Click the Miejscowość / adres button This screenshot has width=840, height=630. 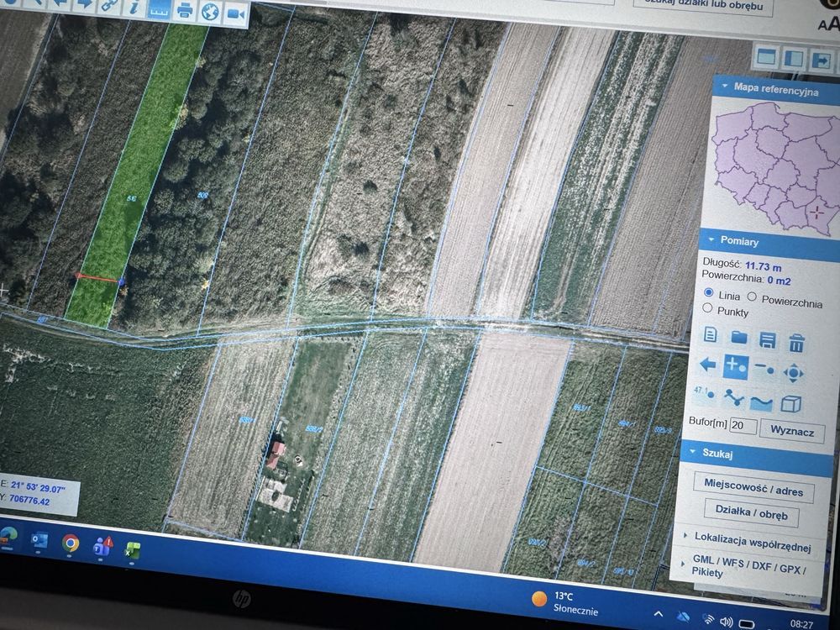click(753, 487)
